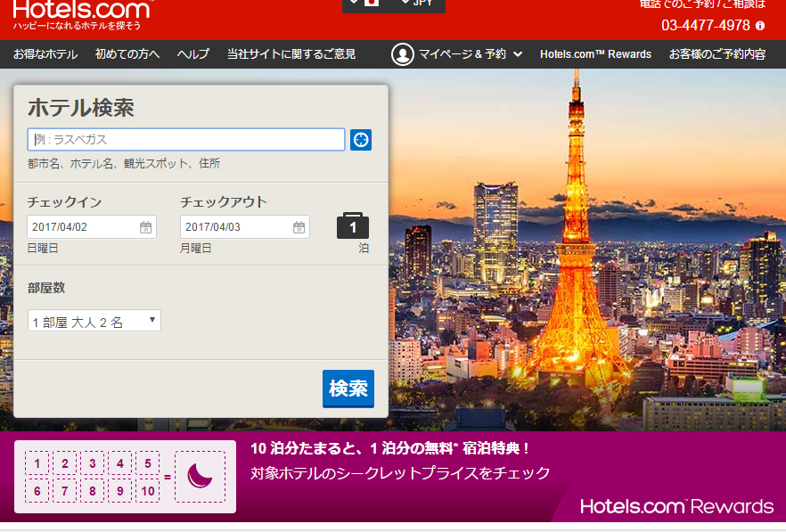Open Hotels.com™ Rewards from the navigation
786x532 pixels.
point(594,54)
